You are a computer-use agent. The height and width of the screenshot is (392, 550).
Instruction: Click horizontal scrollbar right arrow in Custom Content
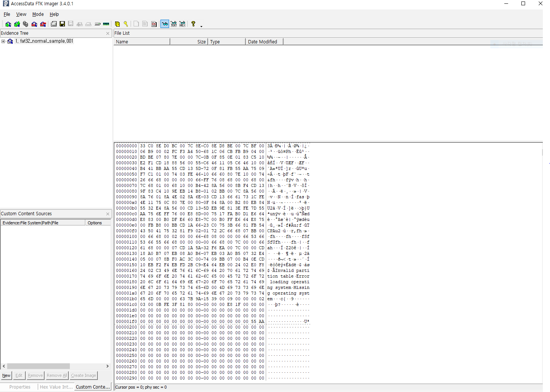tap(108, 366)
